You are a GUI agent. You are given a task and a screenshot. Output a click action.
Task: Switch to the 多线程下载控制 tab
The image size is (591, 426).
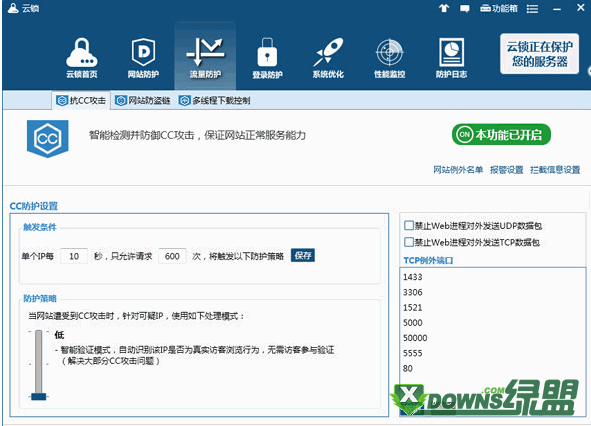214,101
